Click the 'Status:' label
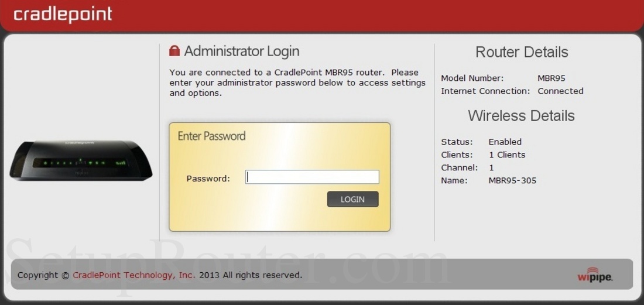 [457, 142]
